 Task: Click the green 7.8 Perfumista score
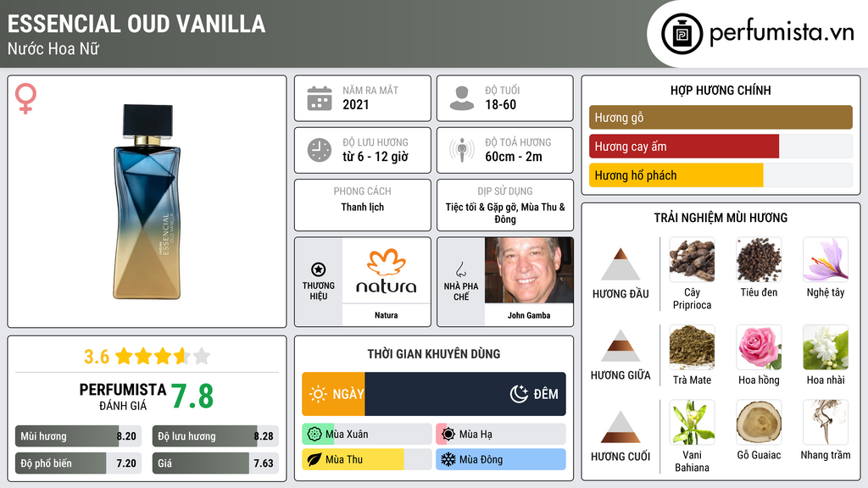click(x=192, y=396)
